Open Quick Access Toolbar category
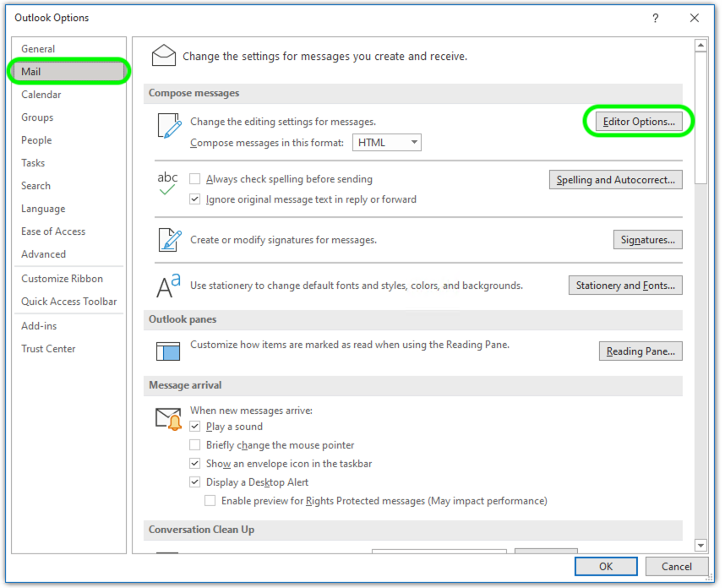The height and width of the screenshot is (588, 725). point(68,302)
